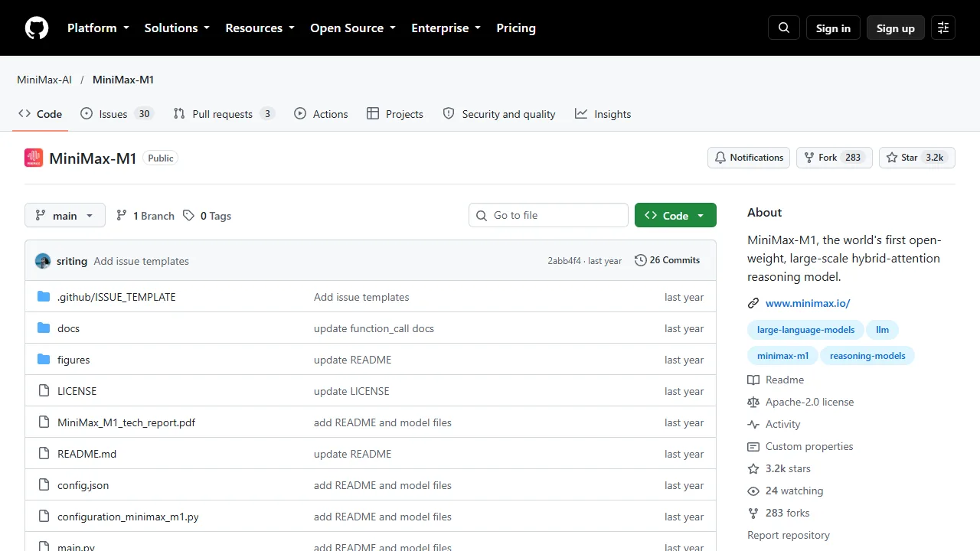Click the Sign in button

click(833, 28)
